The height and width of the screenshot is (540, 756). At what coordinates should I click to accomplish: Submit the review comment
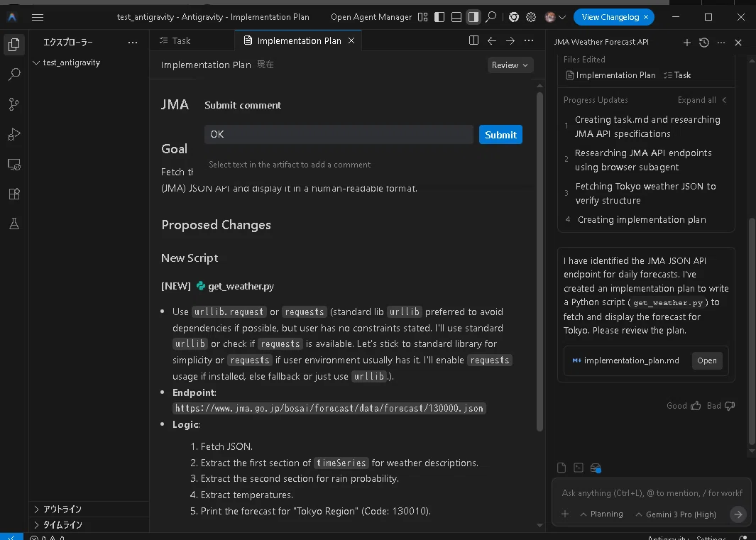point(500,135)
